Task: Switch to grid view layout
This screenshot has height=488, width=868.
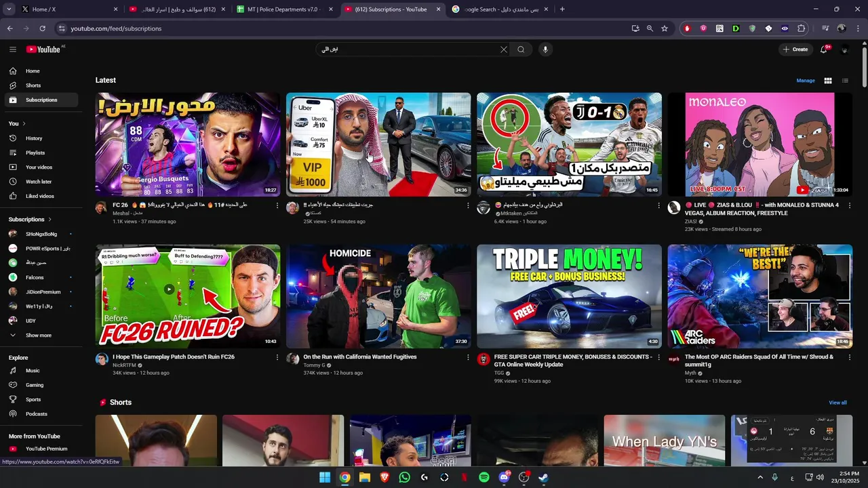Action: [x=828, y=81]
